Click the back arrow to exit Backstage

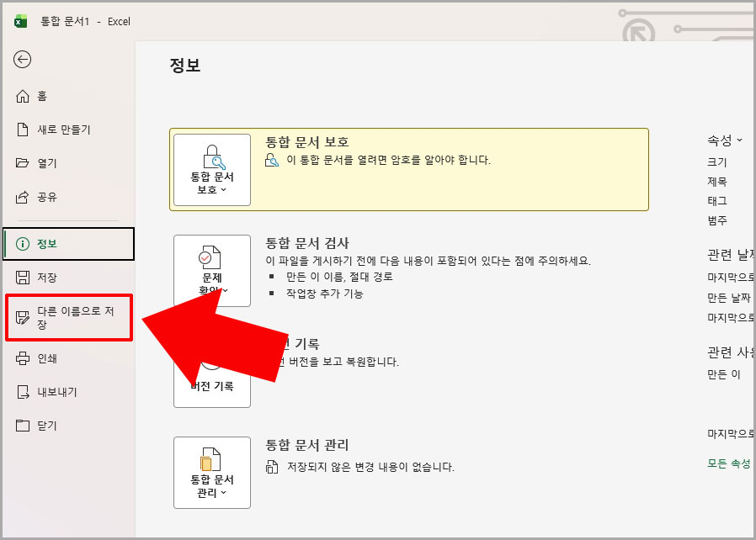22,60
